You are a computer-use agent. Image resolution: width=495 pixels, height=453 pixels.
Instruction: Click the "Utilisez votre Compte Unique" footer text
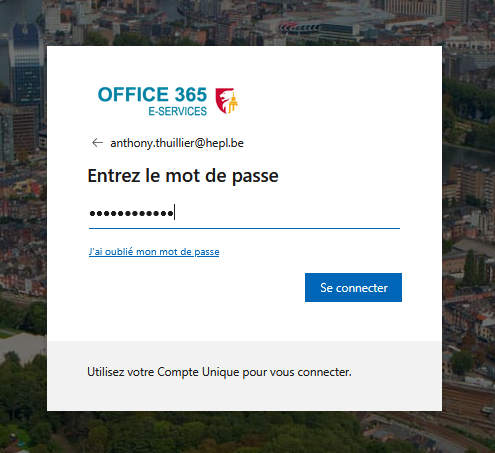219,372
